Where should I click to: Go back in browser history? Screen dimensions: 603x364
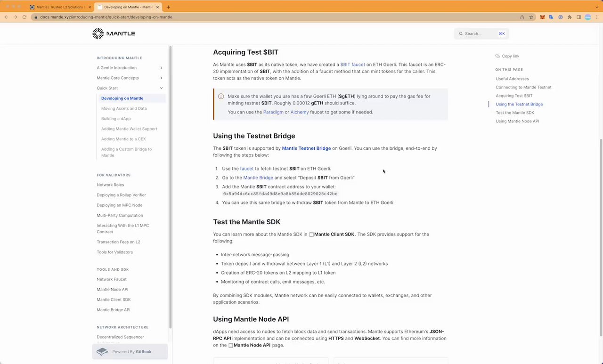(x=6, y=17)
